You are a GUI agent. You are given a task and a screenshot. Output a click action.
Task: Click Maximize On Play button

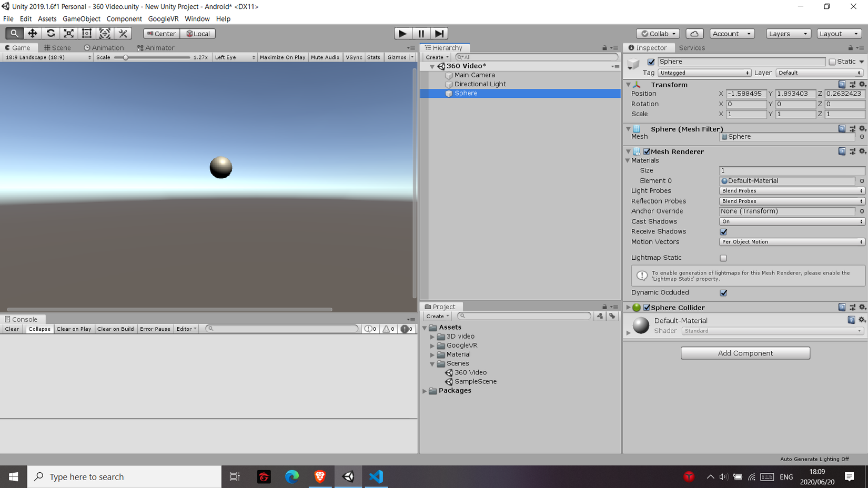(282, 57)
